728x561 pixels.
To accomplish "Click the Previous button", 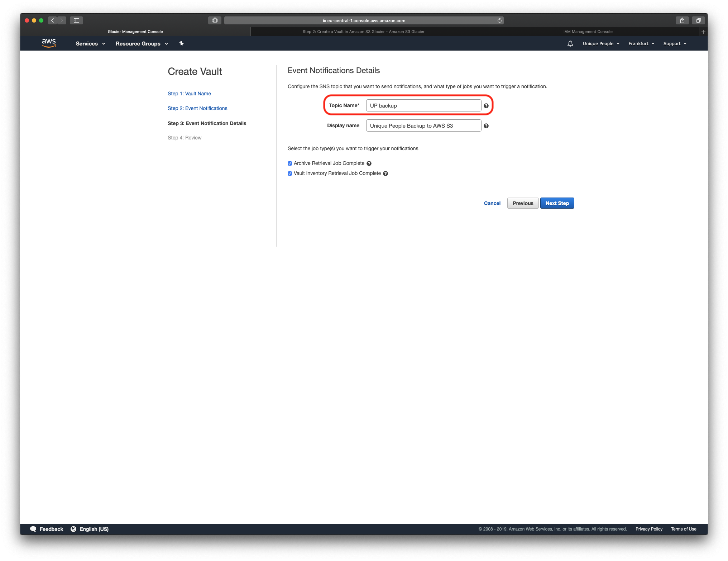I will [x=523, y=203].
